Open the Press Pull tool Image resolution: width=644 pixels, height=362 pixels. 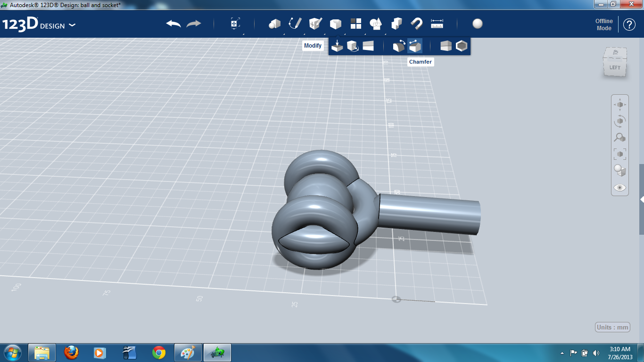tap(338, 45)
